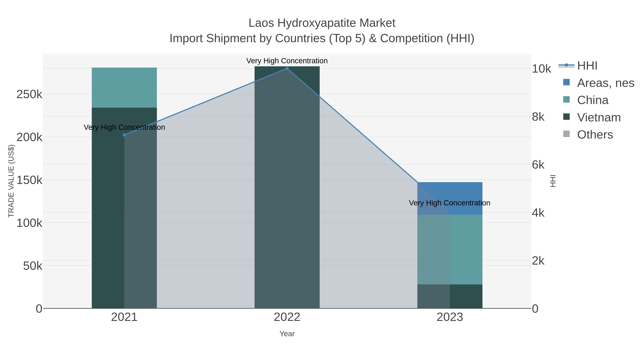Click the gray Others legend swatch
This screenshot has height=362, width=644.
pyautogui.click(x=566, y=134)
